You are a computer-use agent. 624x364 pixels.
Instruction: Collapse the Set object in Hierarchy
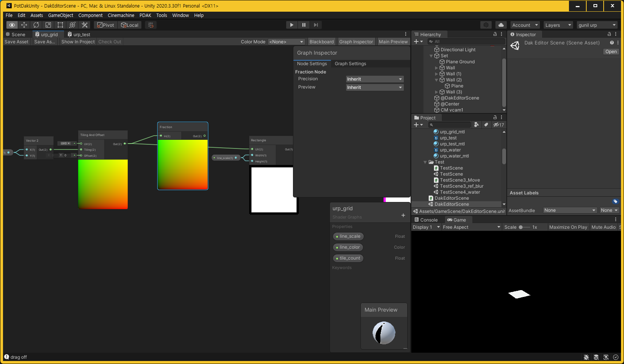tap(431, 56)
